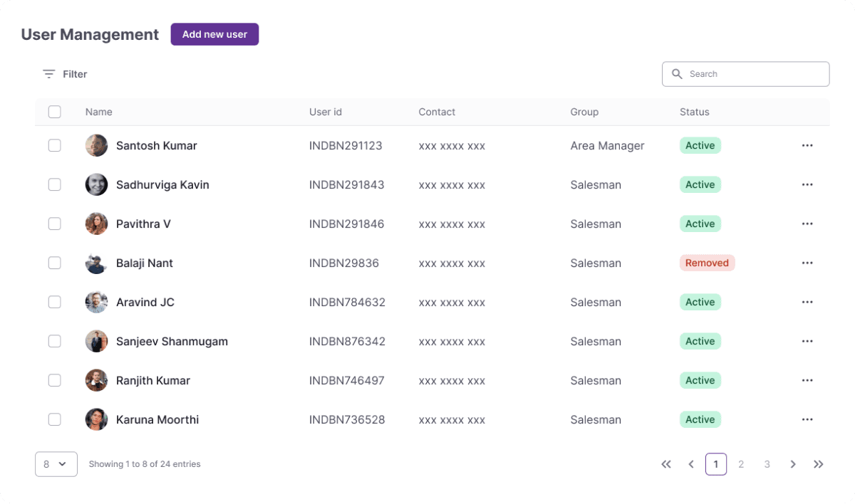
Task: Click the Status column header
Action: coord(695,112)
